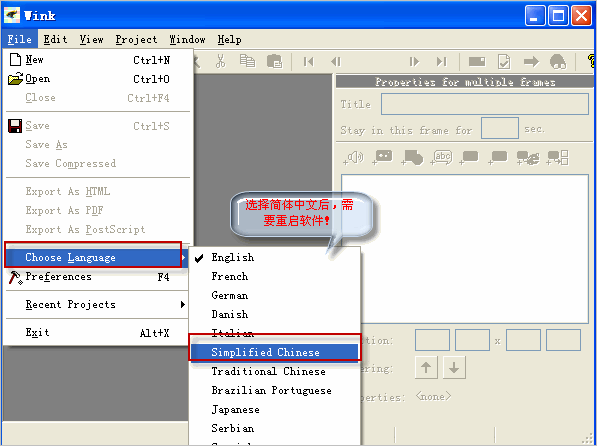The width and height of the screenshot is (597, 446).
Task: Click the Paste clipboard toolbar icon
Action: (x=275, y=61)
